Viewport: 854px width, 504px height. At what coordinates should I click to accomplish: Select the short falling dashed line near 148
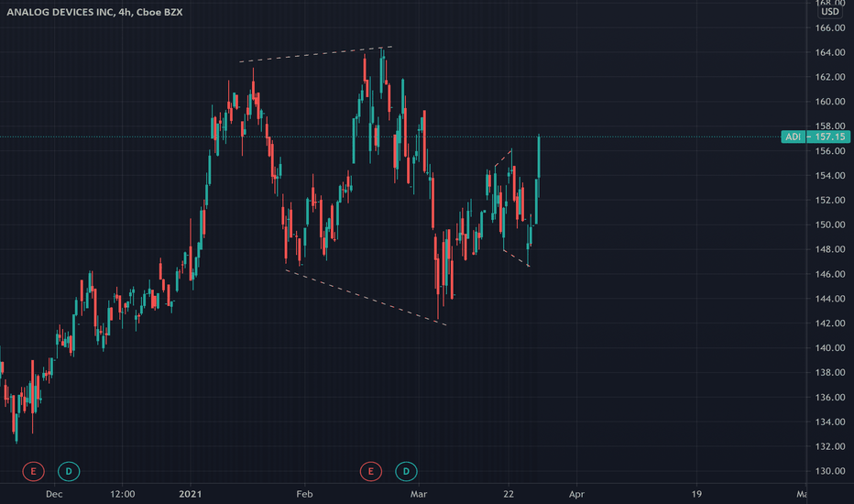point(516,258)
